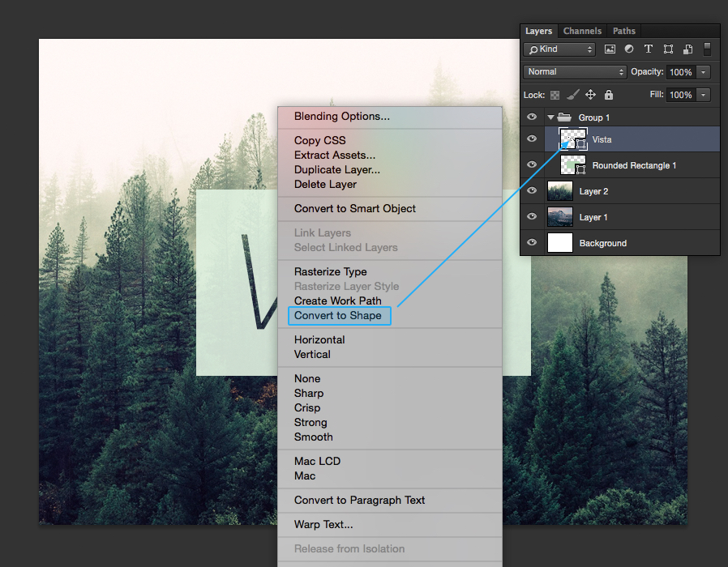Hide the Background layer

pos(532,242)
